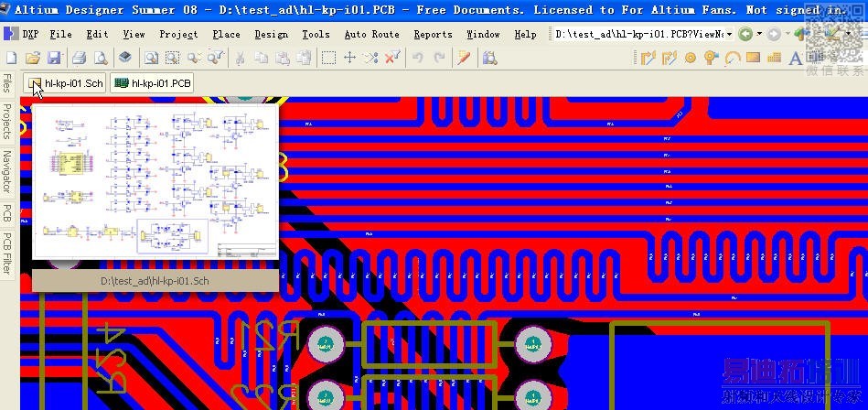Open the Window menu
Viewport: 868px width, 410px height.
click(483, 35)
